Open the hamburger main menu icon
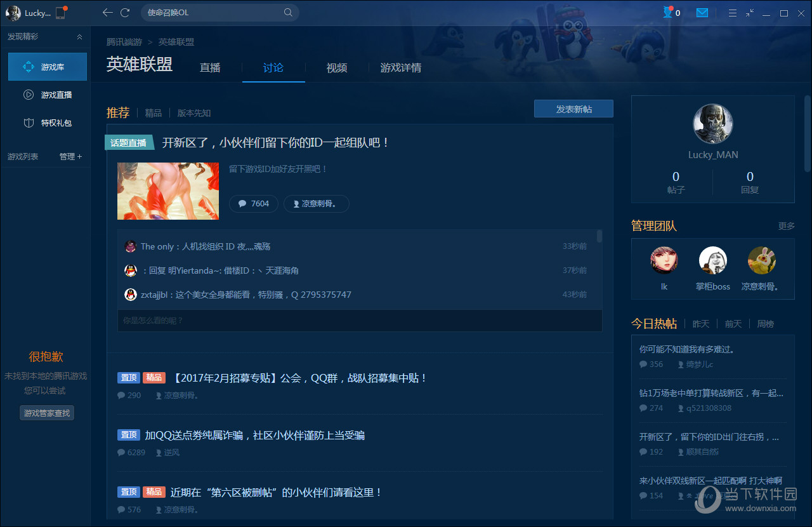Image resolution: width=812 pixels, height=527 pixels. pyautogui.click(x=732, y=13)
